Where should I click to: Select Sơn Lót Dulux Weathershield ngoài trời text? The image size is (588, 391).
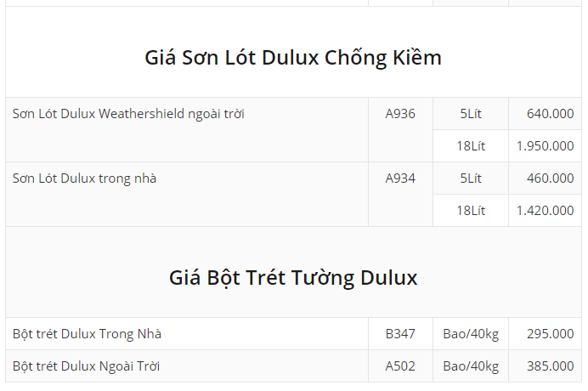click(x=128, y=113)
